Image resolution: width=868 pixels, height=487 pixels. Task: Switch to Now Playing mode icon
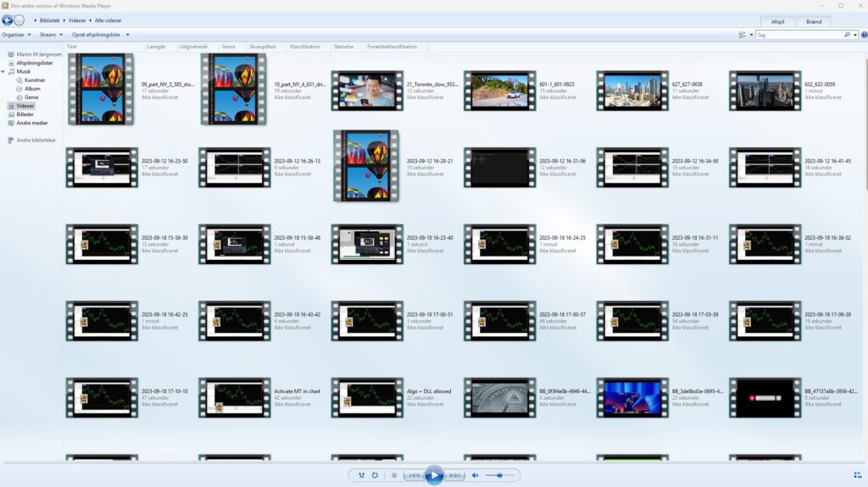coord(858,475)
